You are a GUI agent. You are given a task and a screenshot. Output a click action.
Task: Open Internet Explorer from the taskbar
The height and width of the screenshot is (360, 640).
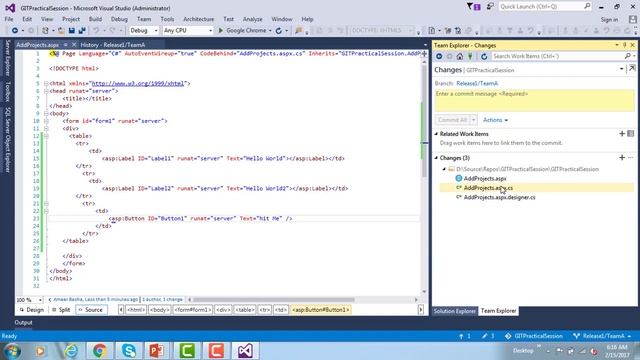tap(71, 351)
